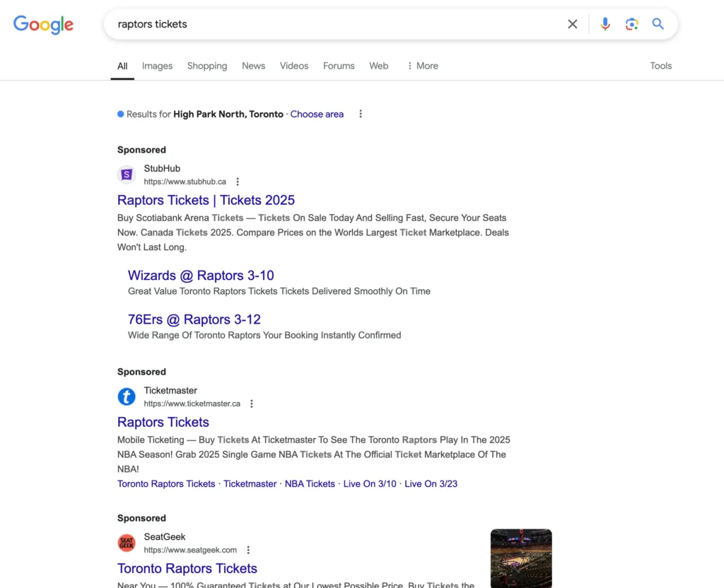Click the blue location dot icon
Image resolution: width=724 pixels, height=588 pixels.
coord(120,114)
